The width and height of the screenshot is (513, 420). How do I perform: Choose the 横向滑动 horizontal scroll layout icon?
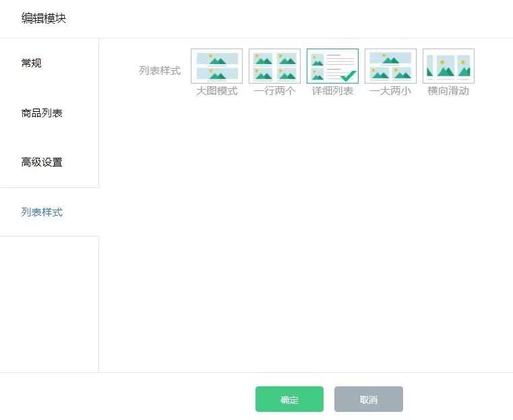[448, 66]
